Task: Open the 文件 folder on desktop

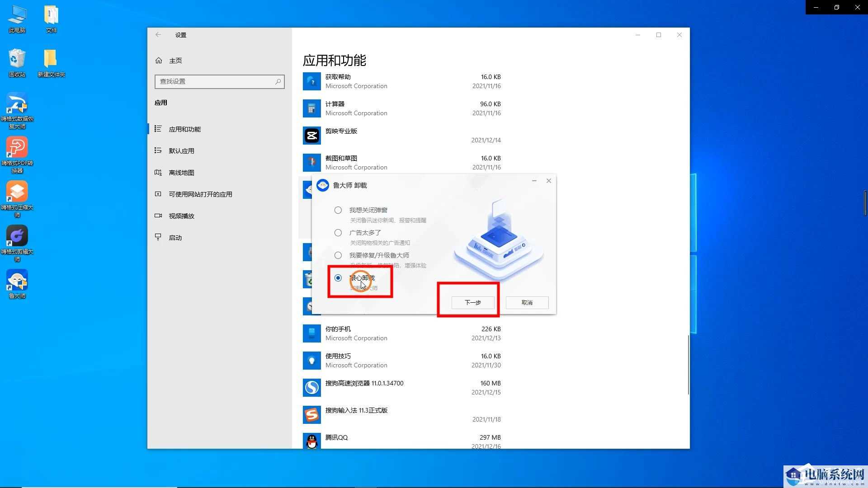Action: point(52,19)
